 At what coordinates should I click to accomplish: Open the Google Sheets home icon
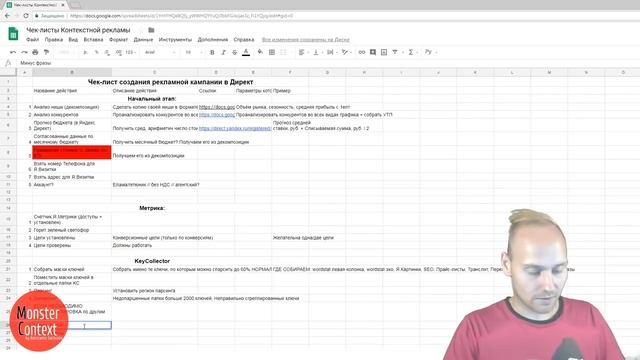[13, 33]
